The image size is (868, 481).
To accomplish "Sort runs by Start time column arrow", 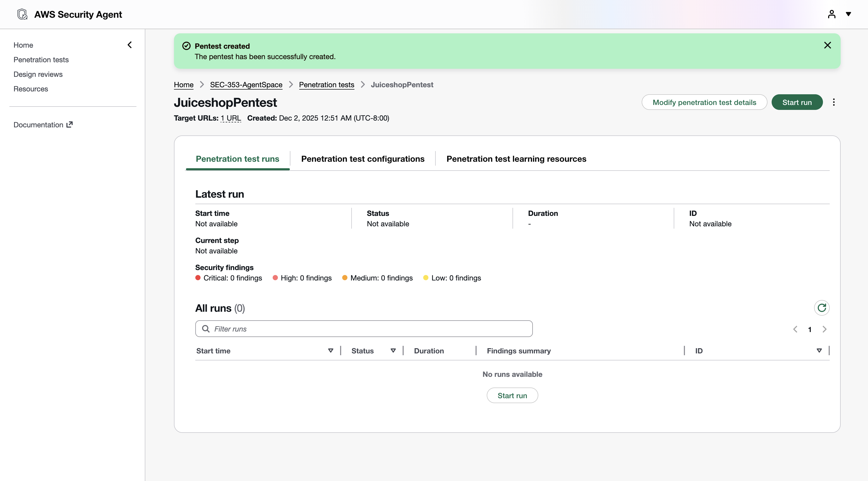I will click(330, 351).
